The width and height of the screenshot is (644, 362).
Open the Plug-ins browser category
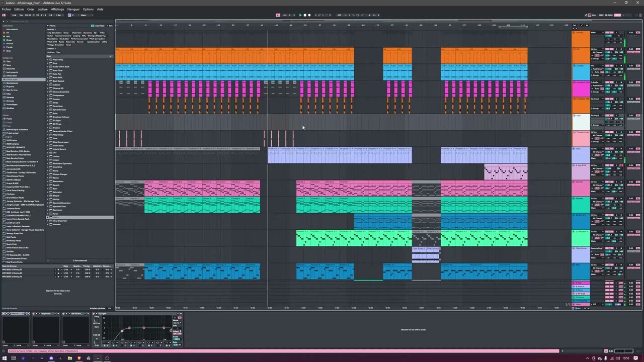[x=10, y=86]
